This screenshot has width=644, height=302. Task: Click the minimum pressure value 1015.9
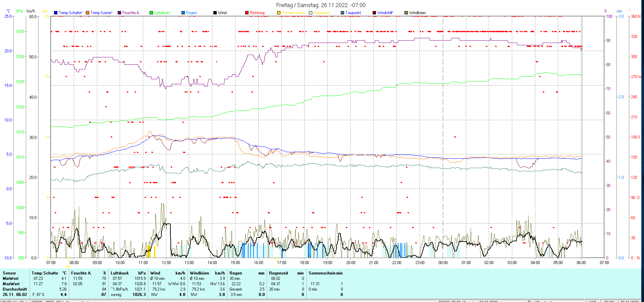pyautogui.click(x=140, y=279)
